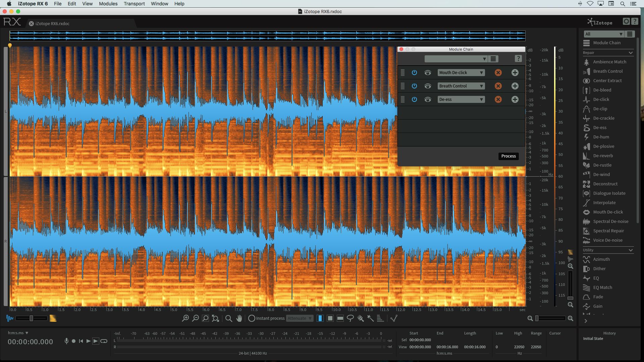Click the De-plosive icon in sidebar
This screenshot has height=362, width=644.
[587, 146]
